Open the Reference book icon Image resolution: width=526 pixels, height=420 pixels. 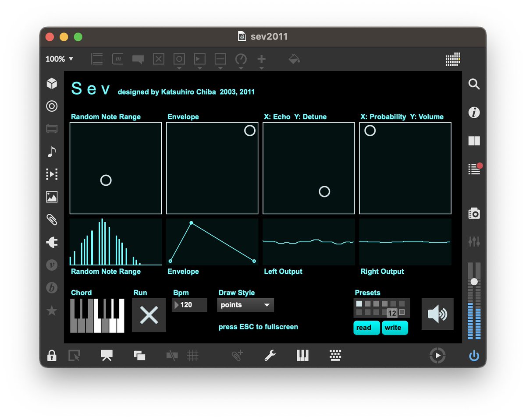coord(474,141)
